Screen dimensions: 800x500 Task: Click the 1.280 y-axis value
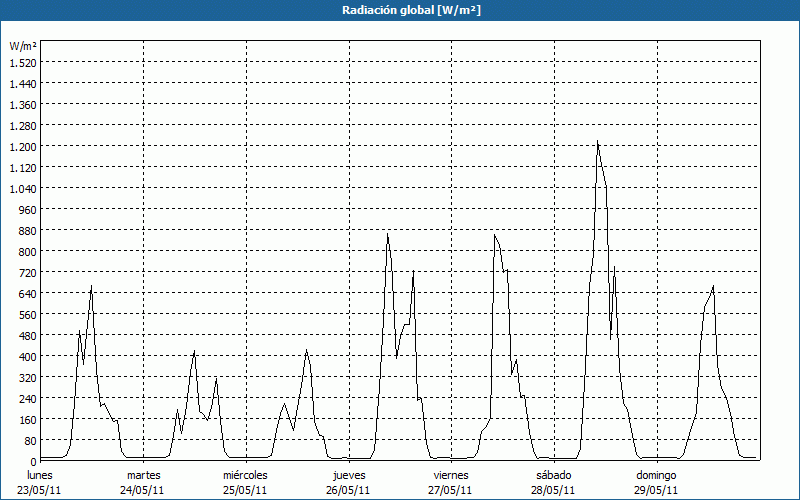[x=23, y=126]
